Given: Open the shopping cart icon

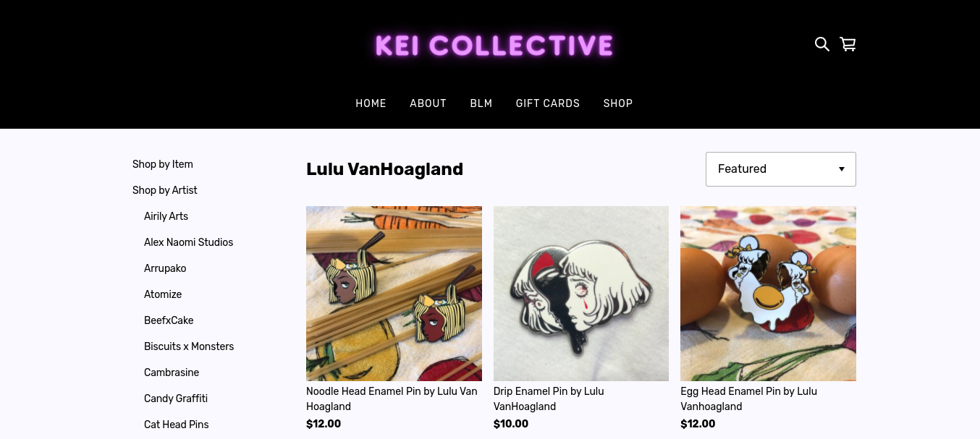Looking at the screenshot, I should pyautogui.click(x=848, y=44).
